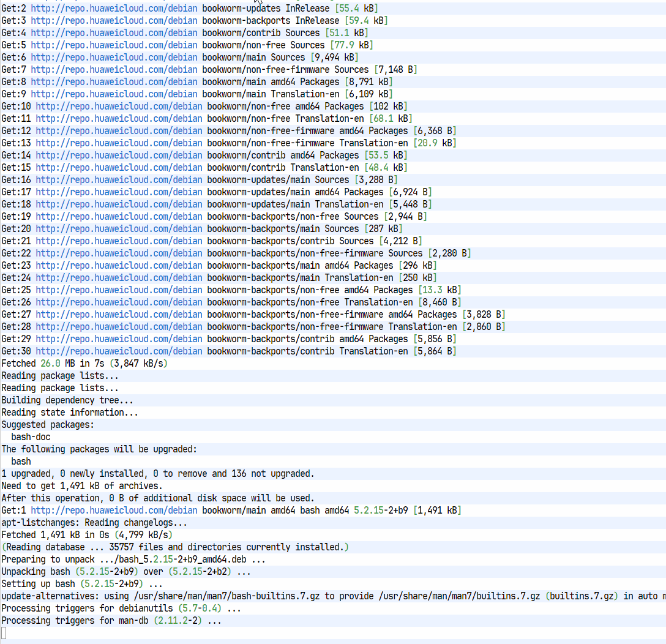666x644 pixels.
Task: Click the "1 upgraded, 0 newly installed" summary line
Action: click(x=157, y=474)
